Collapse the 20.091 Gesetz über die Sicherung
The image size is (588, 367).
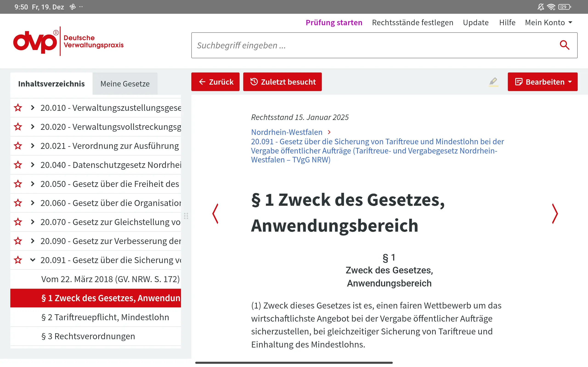click(x=33, y=260)
